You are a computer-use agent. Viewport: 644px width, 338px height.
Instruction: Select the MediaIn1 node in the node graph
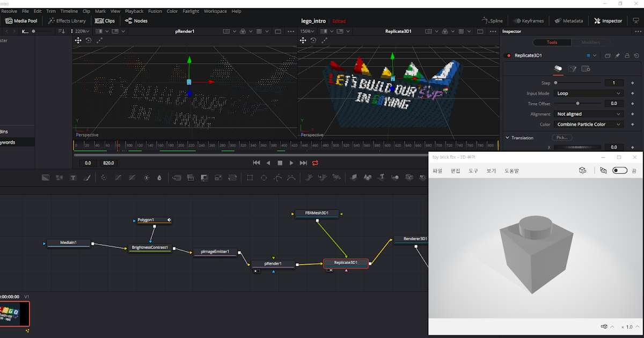pos(68,243)
